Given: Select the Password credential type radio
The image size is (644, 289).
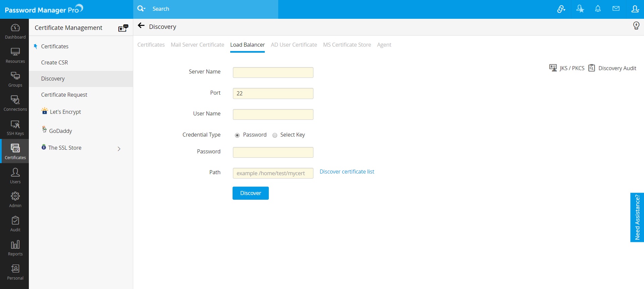Looking at the screenshot, I should (x=237, y=135).
